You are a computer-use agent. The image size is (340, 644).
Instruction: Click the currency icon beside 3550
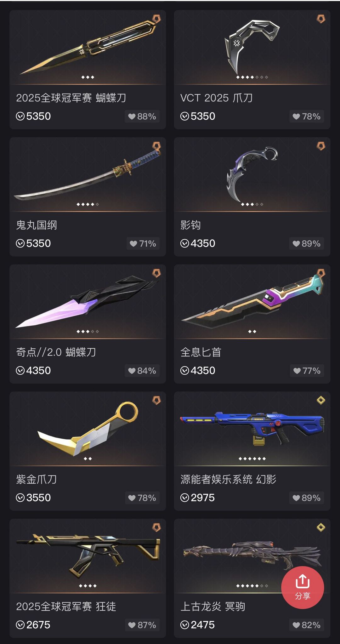click(20, 498)
